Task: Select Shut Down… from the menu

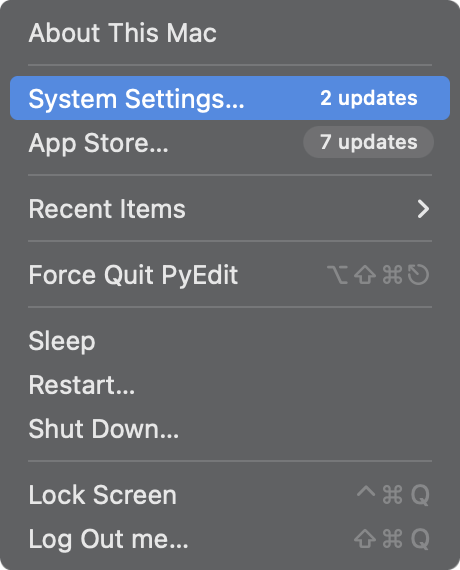Action: (x=230, y=429)
